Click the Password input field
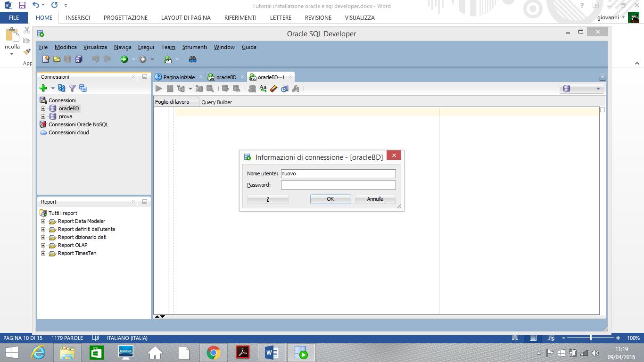The image size is (644, 362). (x=339, y=185)
